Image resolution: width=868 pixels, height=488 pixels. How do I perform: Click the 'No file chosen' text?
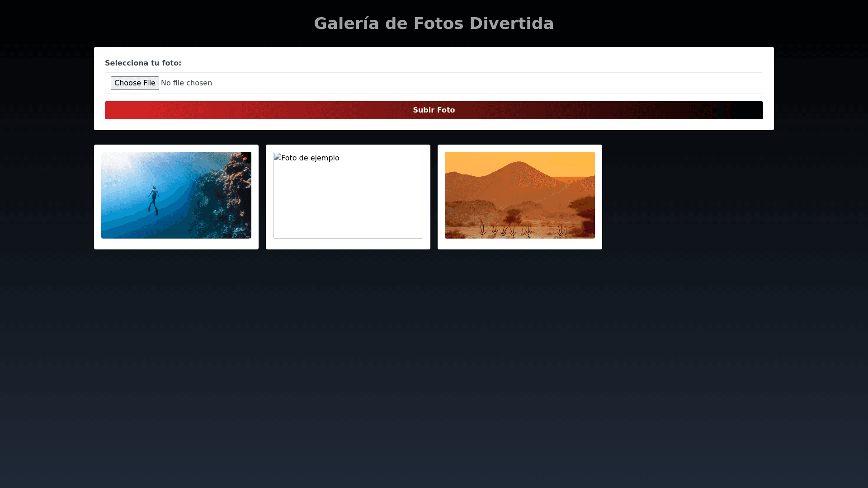coord(186,83)
